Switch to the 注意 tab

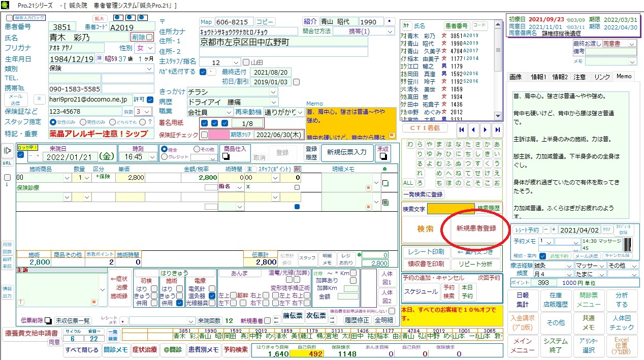coord(580,77)
